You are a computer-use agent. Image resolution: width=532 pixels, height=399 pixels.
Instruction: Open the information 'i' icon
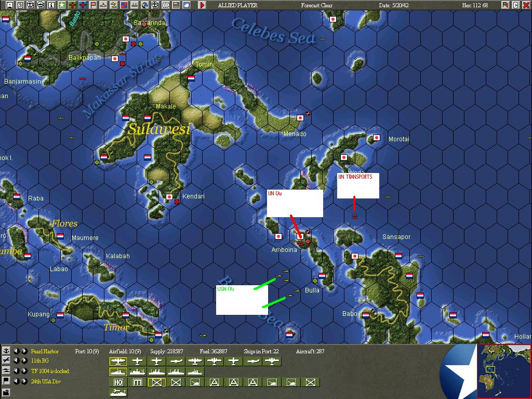coord(51,5)
